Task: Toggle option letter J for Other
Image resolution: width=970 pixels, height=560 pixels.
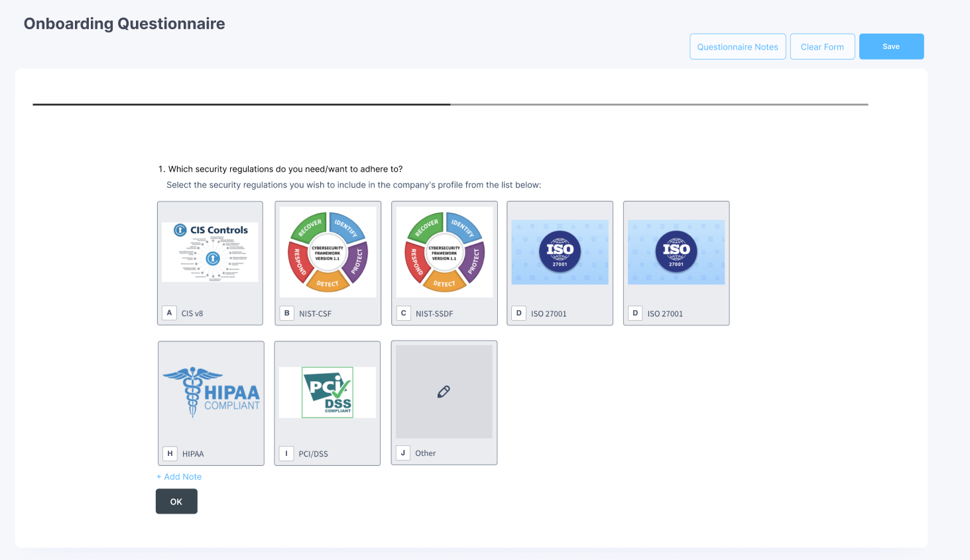Action: pos(402,453)
